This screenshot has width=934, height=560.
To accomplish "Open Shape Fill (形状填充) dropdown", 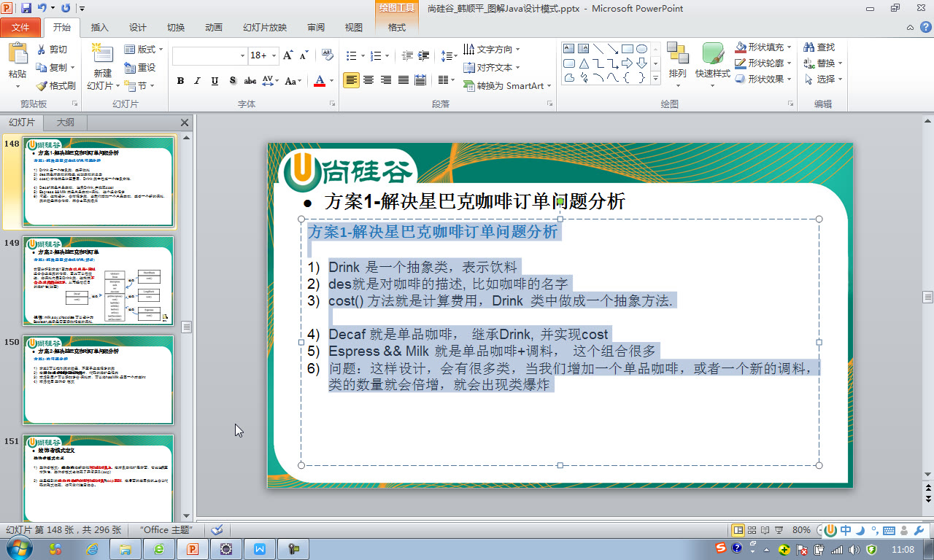I will (764, 47).
